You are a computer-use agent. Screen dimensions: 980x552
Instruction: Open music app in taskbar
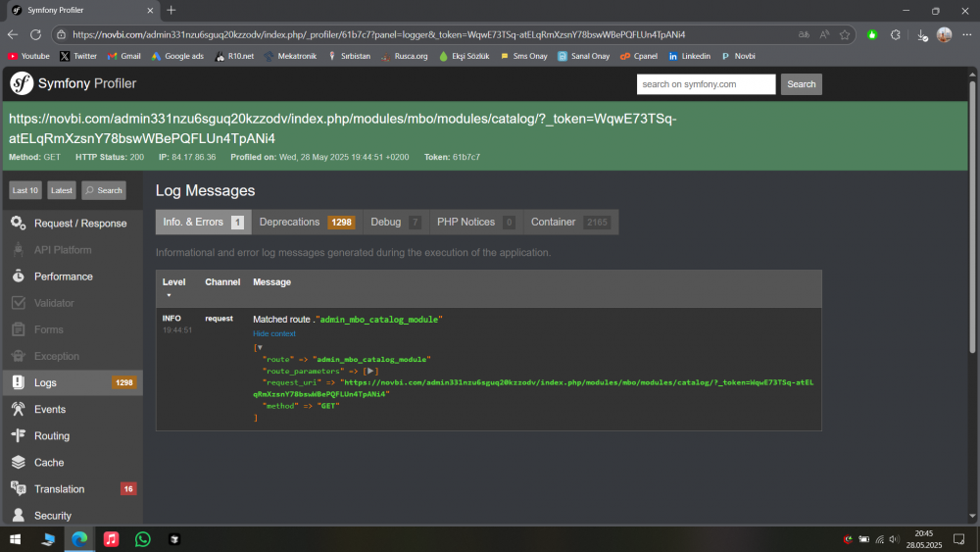pos(111,539)
